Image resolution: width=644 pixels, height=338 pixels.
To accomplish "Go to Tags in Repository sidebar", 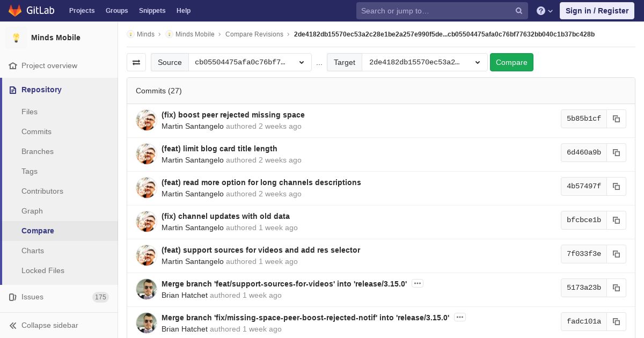I will point(30,171).
